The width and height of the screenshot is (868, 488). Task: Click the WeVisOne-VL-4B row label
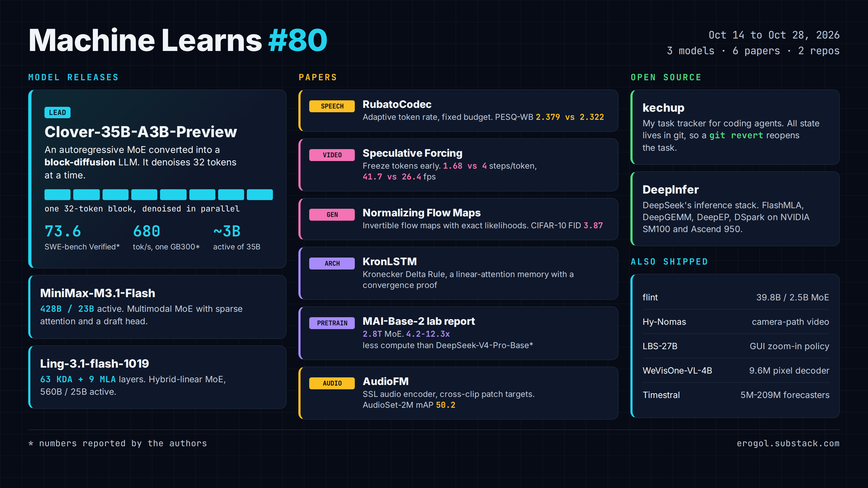point(677,370)
